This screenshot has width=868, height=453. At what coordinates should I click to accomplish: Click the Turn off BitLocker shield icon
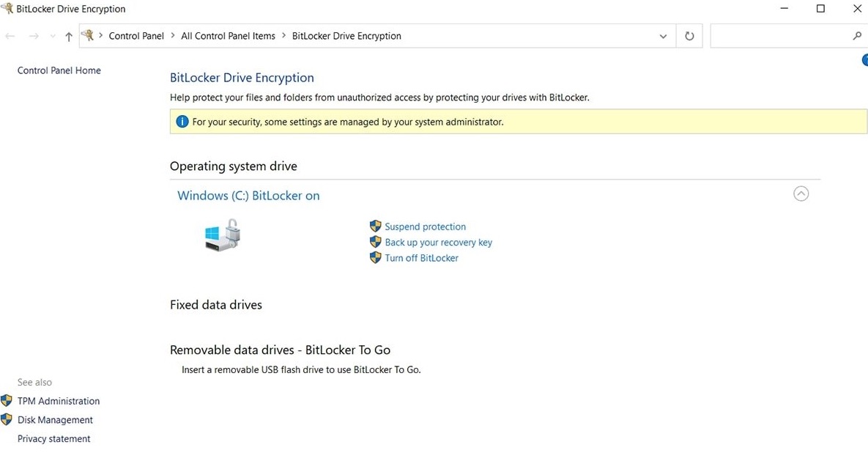point(375,257)
